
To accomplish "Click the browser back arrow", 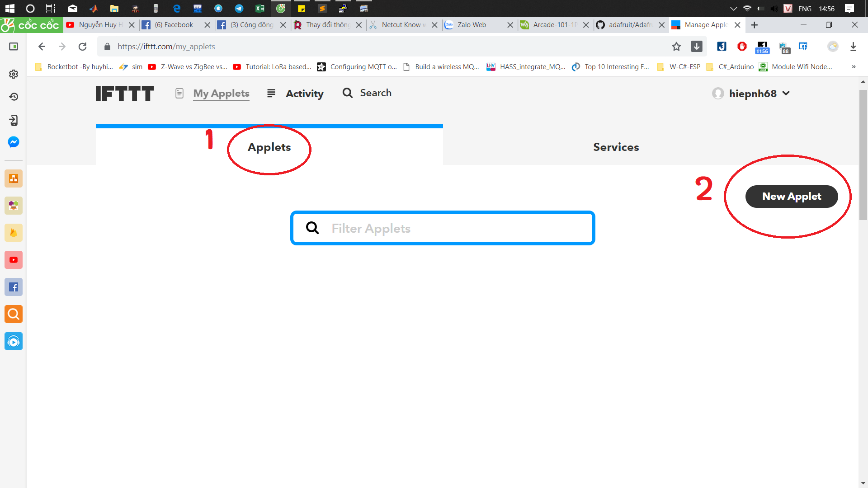I will (42, 47).
